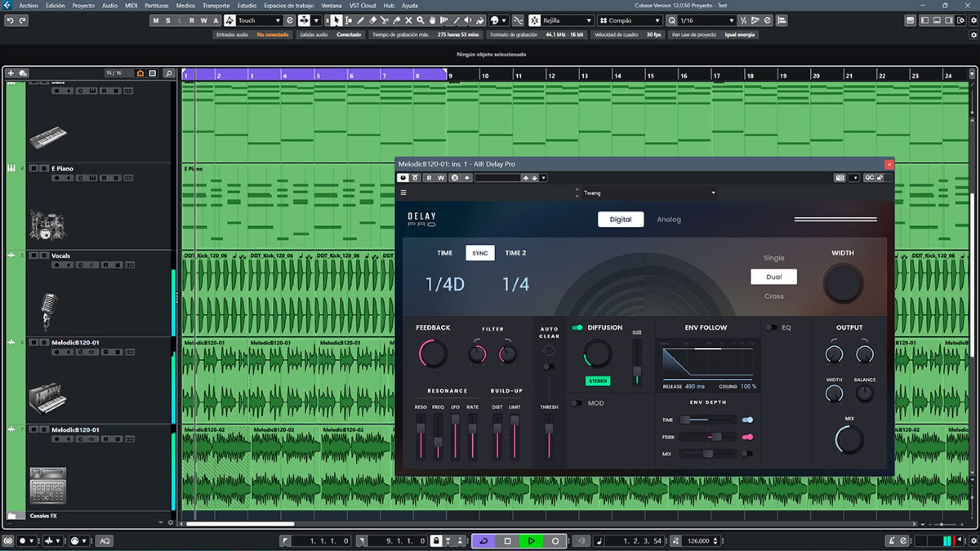Click the metronome click icon

[891, 541]
